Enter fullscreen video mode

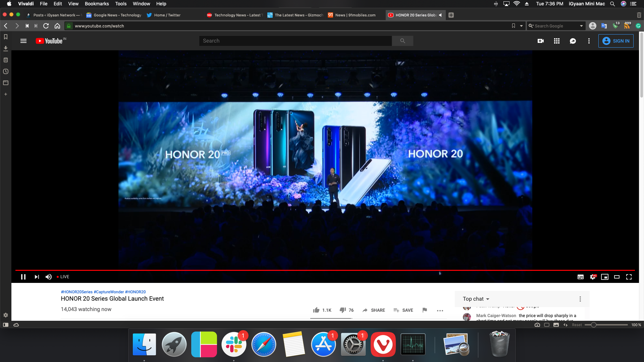(629, 277)
